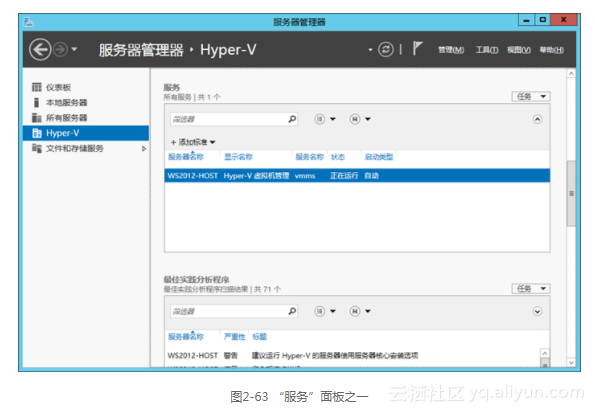The image size is (595, 413).
Task: Click the 所有服务器 servers icon
Action: (36, 118)
